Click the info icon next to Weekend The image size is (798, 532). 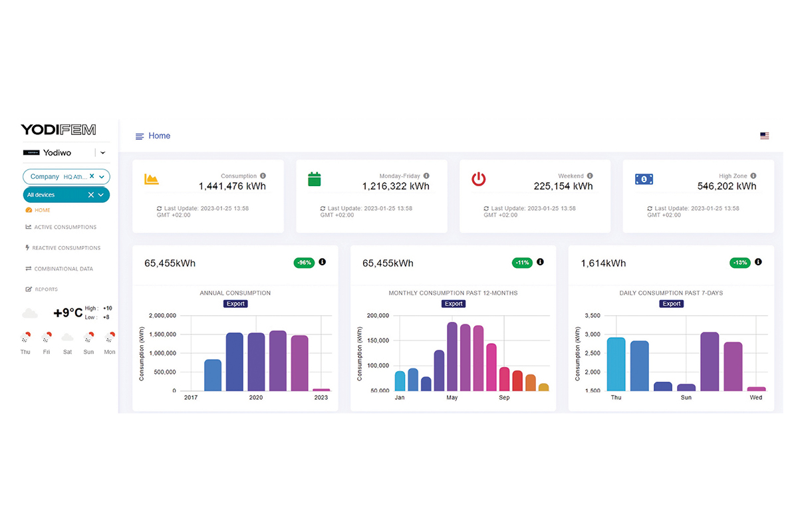(590, 176)
